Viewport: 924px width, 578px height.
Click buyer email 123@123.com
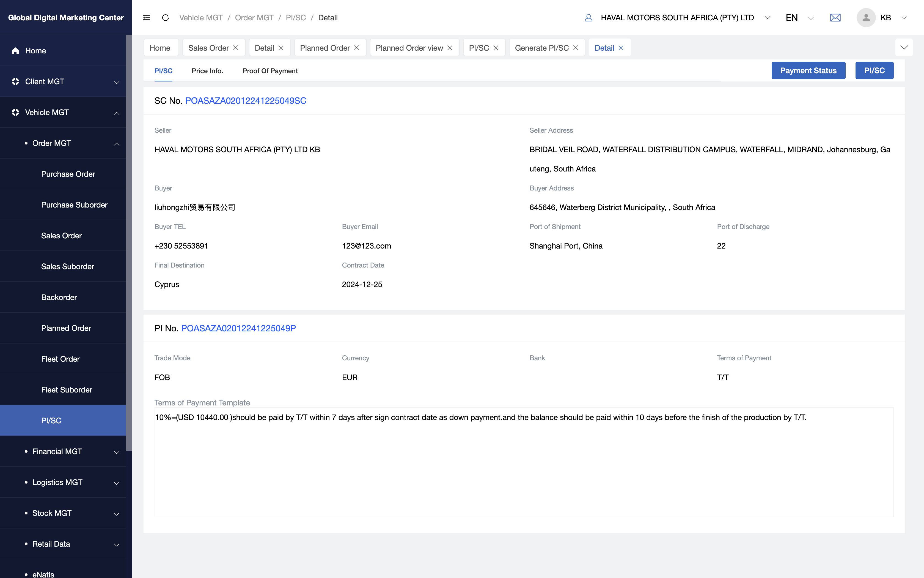point(366,246)
